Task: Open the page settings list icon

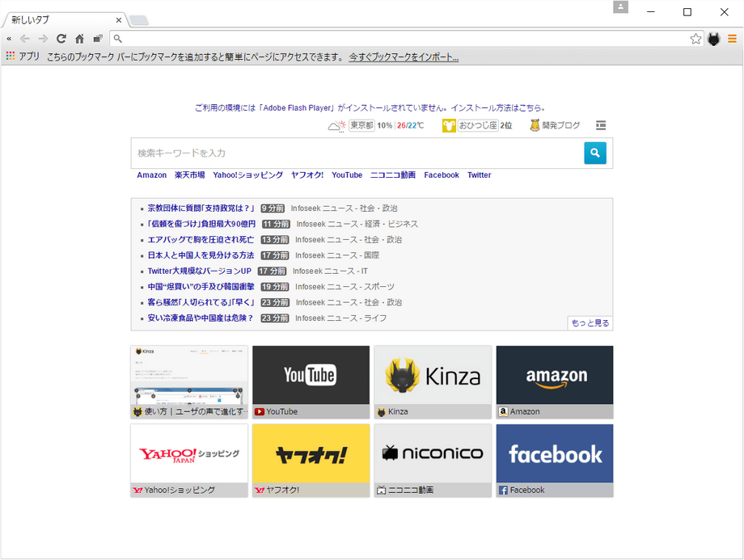Action: 601,125
